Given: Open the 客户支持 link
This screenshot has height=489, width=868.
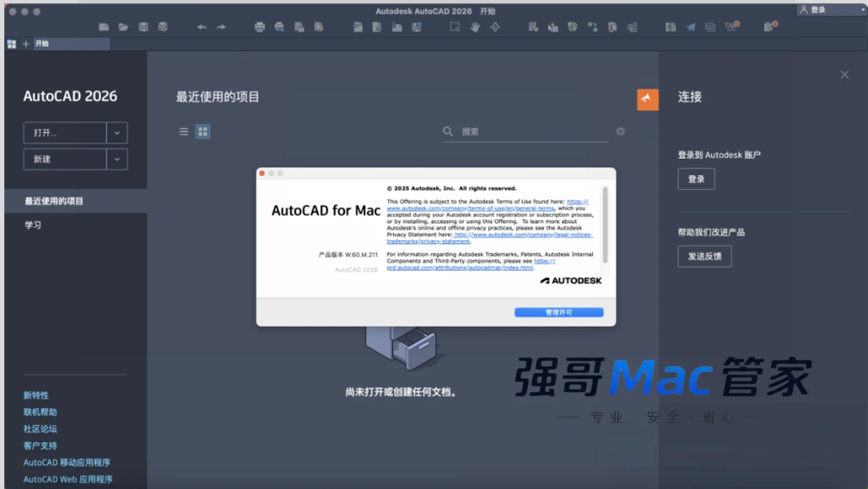Looking at the screenshot, I should point(40,446).
